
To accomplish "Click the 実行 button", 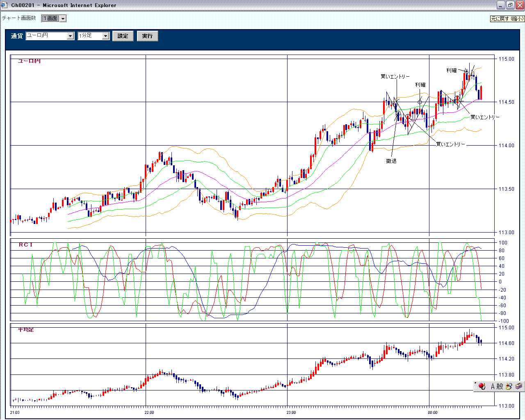I will [147, 36].
